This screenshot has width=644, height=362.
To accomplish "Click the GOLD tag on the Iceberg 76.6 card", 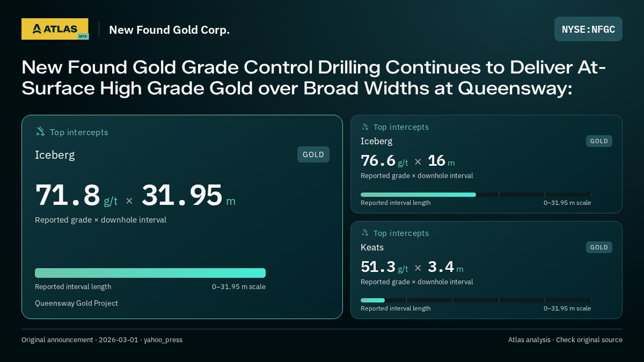I will click(x=599, y=141).
